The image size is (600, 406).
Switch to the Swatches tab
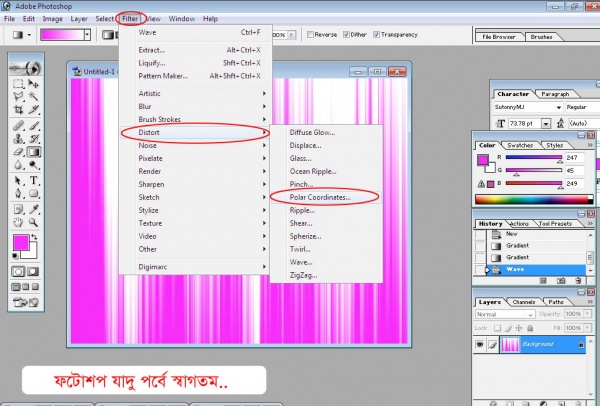[x=520, y=145]
